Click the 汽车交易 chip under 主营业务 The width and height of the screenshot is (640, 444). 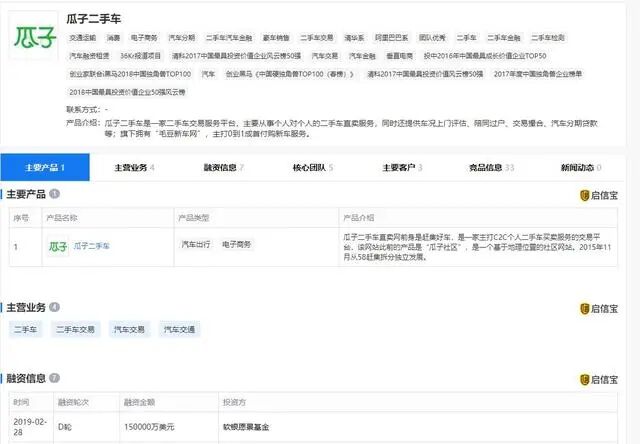point(129,329)
